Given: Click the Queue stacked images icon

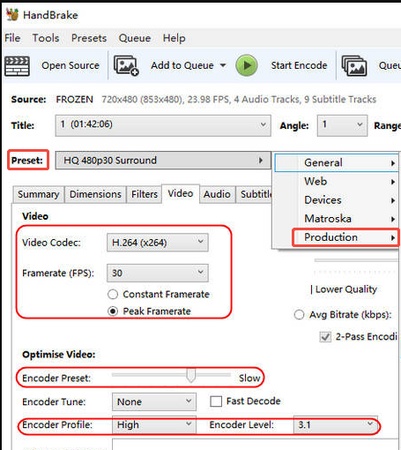Looking at the screenshot, I should [x=354, y=66].
